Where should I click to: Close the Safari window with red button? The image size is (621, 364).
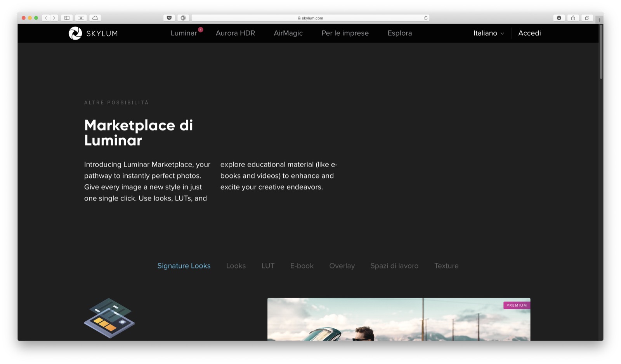(x=24, y=18)
